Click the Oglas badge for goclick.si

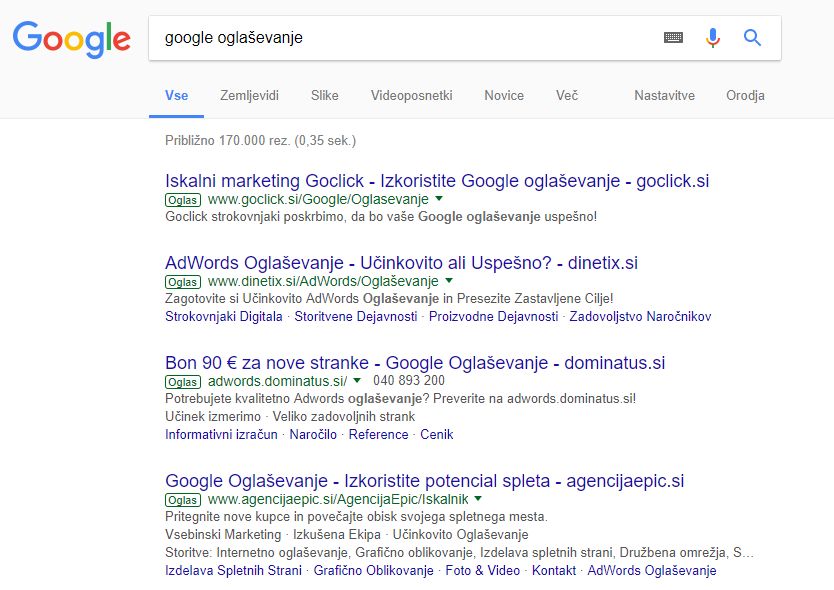(x=183, y=200)
